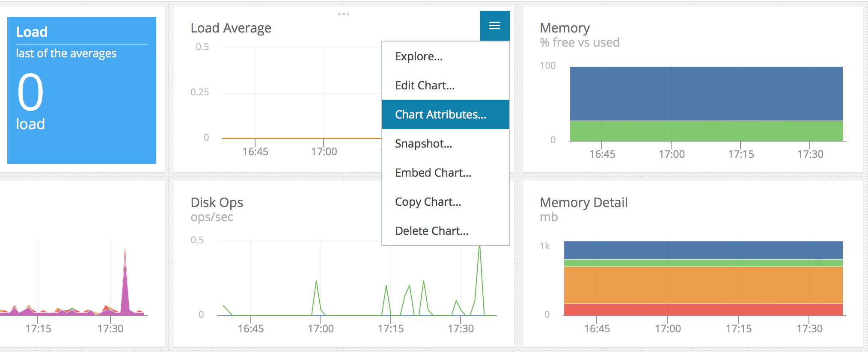The width and height of the screenshot is (868, 352).
Task: Click the Disk Ops chart title
Action: point(217,202)
